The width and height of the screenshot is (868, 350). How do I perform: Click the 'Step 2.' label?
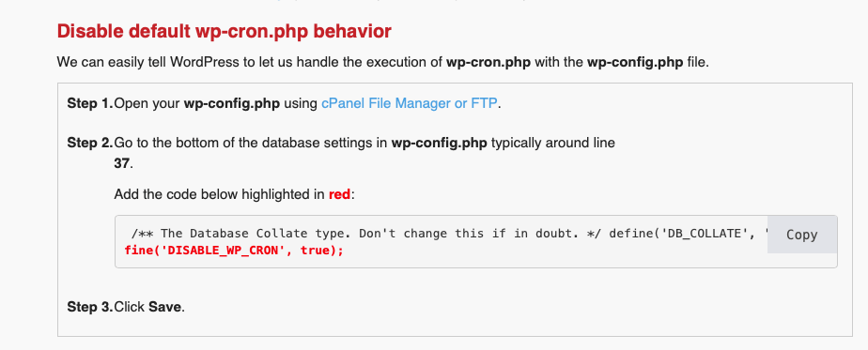point(89,144)
